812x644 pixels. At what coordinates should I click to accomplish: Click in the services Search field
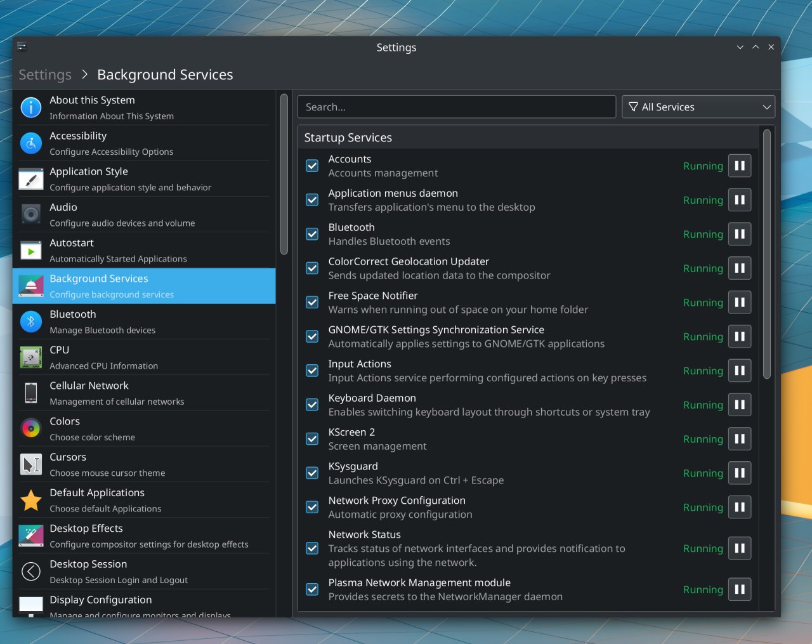457,107
